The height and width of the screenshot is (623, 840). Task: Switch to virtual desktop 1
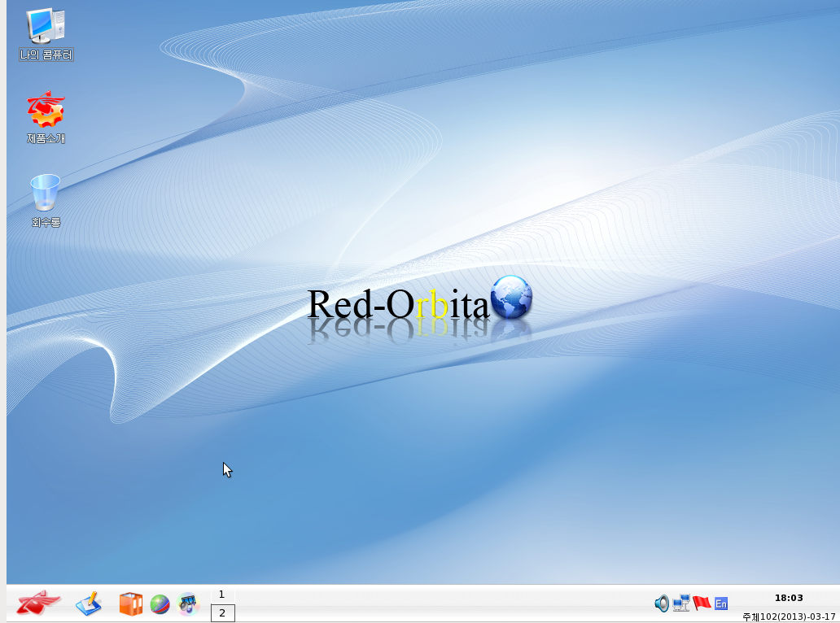point(222,595)
